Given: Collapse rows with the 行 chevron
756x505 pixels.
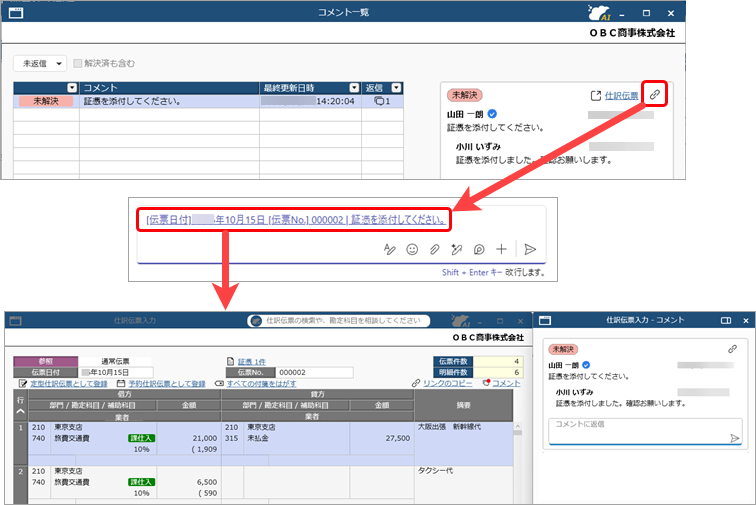Looking at the screenshot, I should [x=20, y=411].
